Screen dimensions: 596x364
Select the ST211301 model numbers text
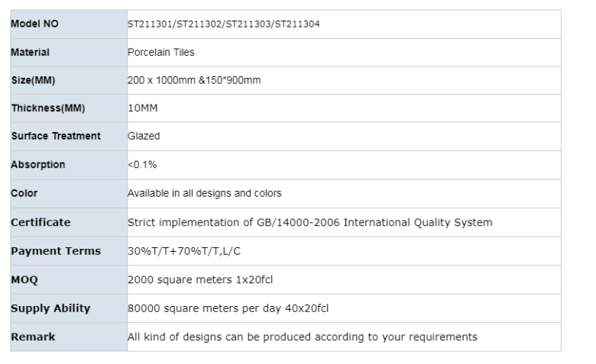coord(223,24)
